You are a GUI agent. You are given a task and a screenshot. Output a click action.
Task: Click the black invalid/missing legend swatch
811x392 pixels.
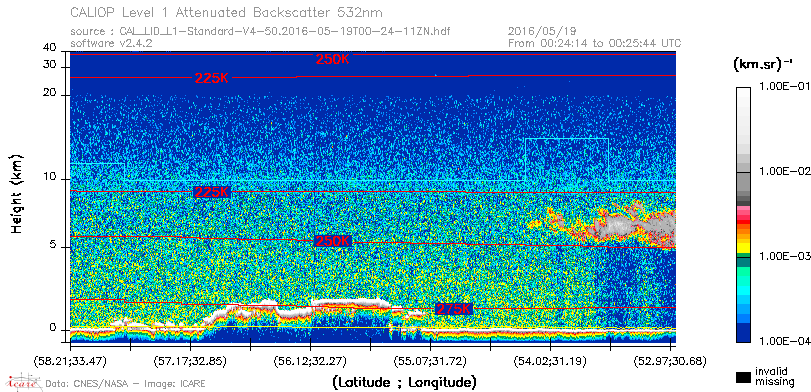pos(743,377)
